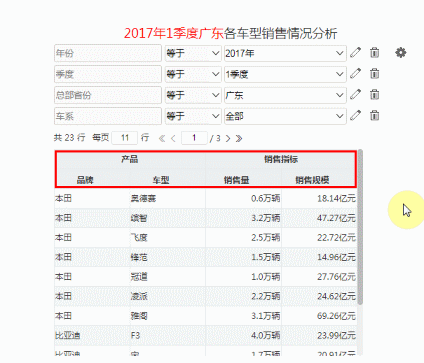Select the 缤智 model cell
Image resolution: width=424 pixels, height=363 pixels.
pos(167,218)
